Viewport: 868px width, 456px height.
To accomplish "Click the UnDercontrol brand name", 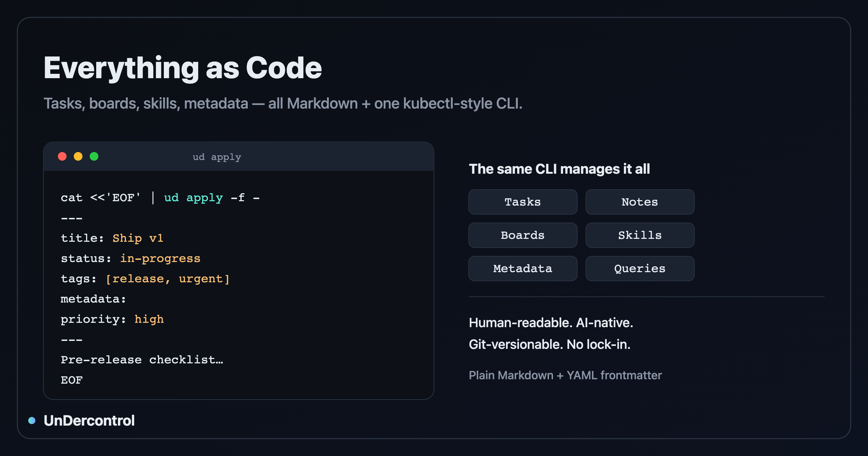I will 89,421.
